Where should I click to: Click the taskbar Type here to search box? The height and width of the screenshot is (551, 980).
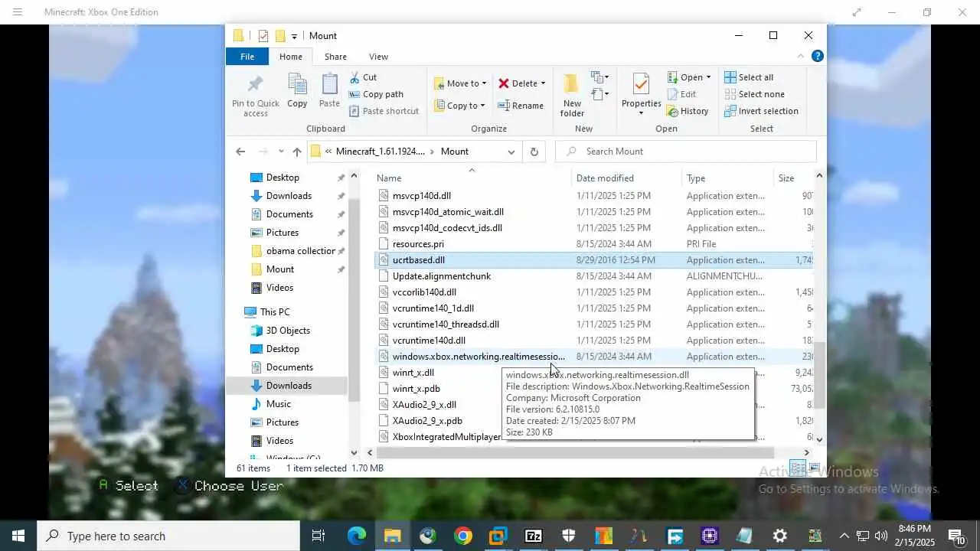[x=168, y=536]
